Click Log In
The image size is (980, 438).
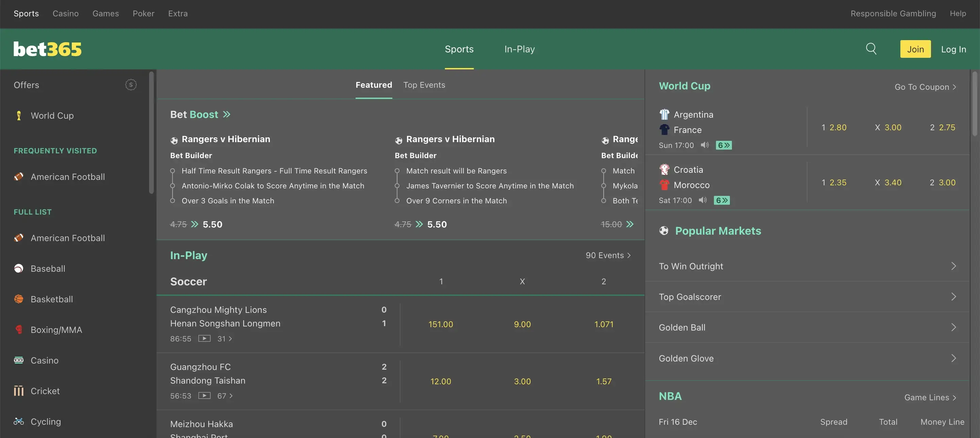[x=953, y=49]
